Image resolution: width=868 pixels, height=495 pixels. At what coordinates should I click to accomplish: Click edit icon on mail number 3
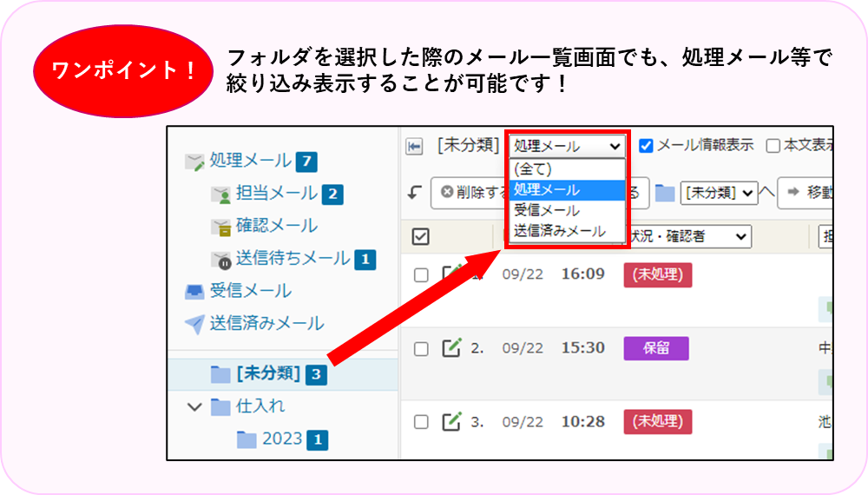point(451,422)
